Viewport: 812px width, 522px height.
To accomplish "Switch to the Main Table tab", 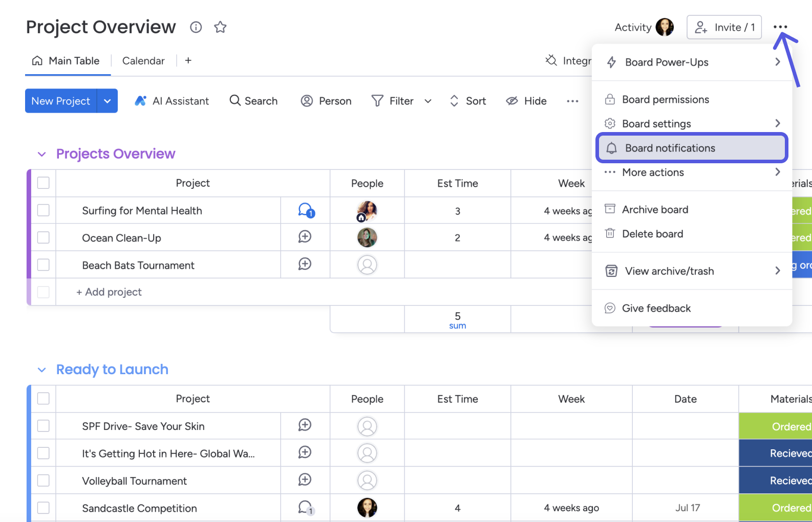I will (66, 61).
